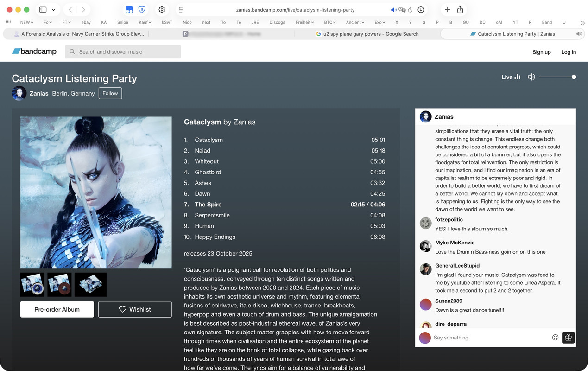Click Log in
588x371 pixels.
(569, 52)
